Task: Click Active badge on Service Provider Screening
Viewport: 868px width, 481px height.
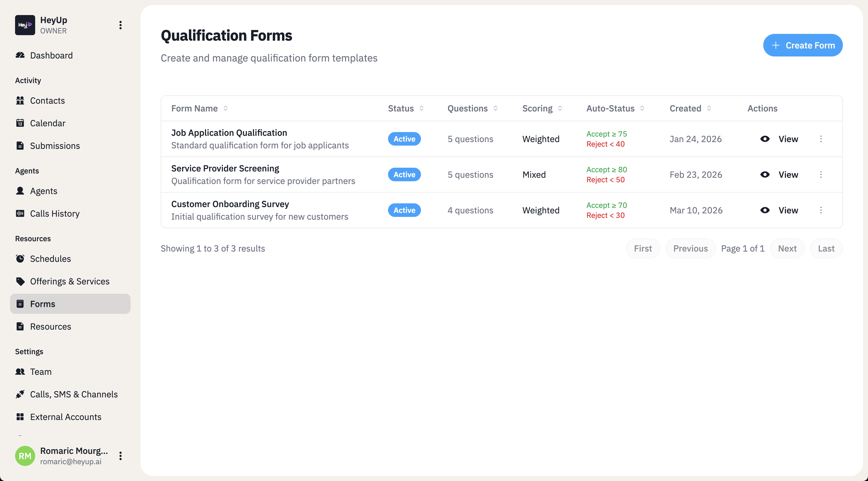Action: (404, 174)
